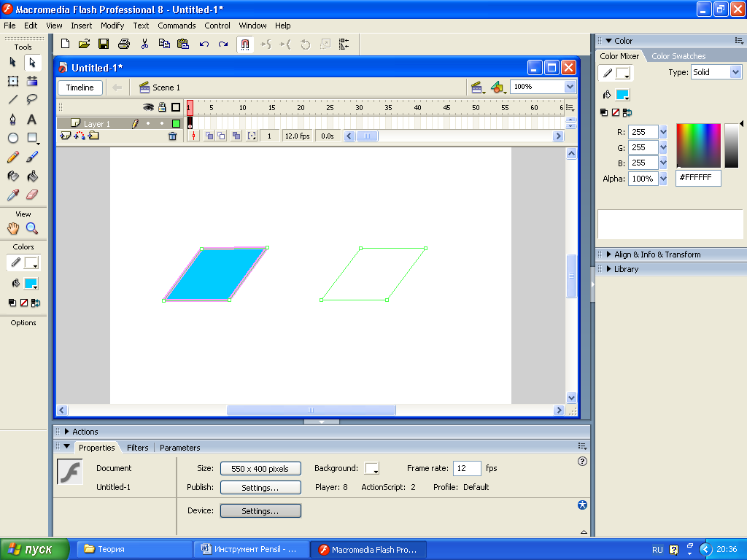Select the Free Transform tool

point(13,81)
